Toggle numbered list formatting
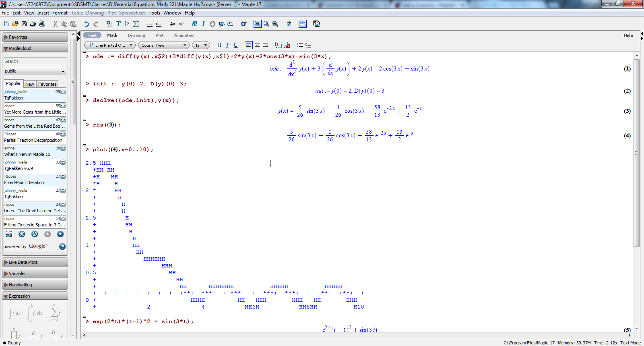644x346 pixels. (308, 45)
